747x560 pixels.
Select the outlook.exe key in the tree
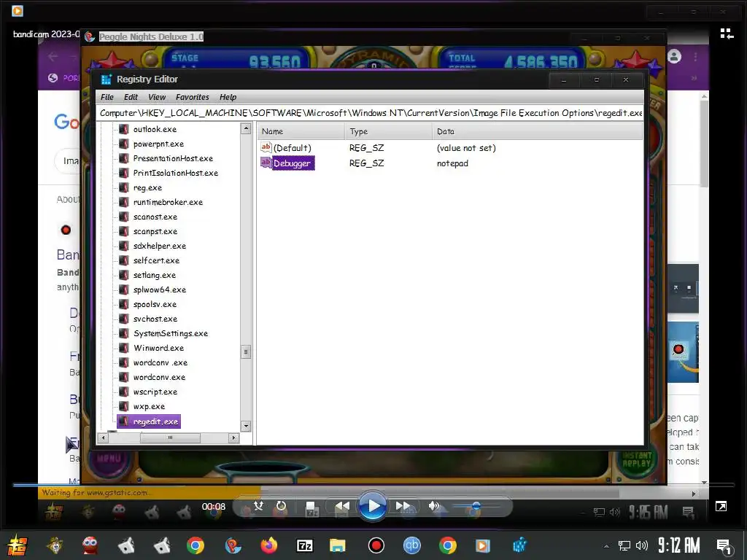155,129
